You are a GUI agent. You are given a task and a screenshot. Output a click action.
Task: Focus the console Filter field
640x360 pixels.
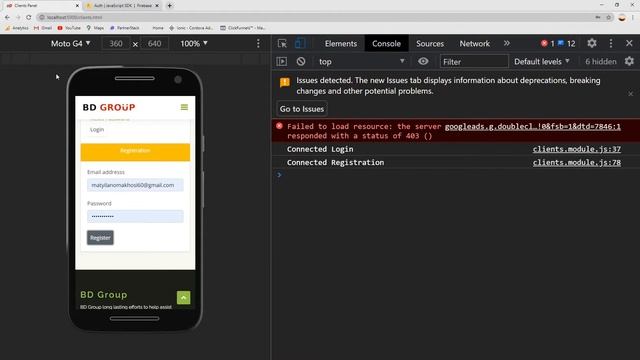pyautogui.click(x=474, y=62)
